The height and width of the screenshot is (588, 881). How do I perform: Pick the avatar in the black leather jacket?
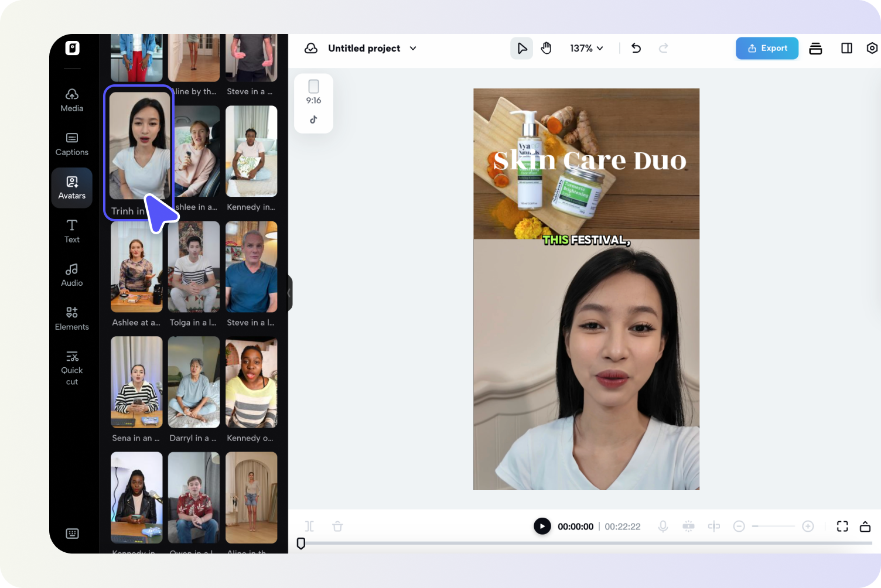tap(136, 497)
